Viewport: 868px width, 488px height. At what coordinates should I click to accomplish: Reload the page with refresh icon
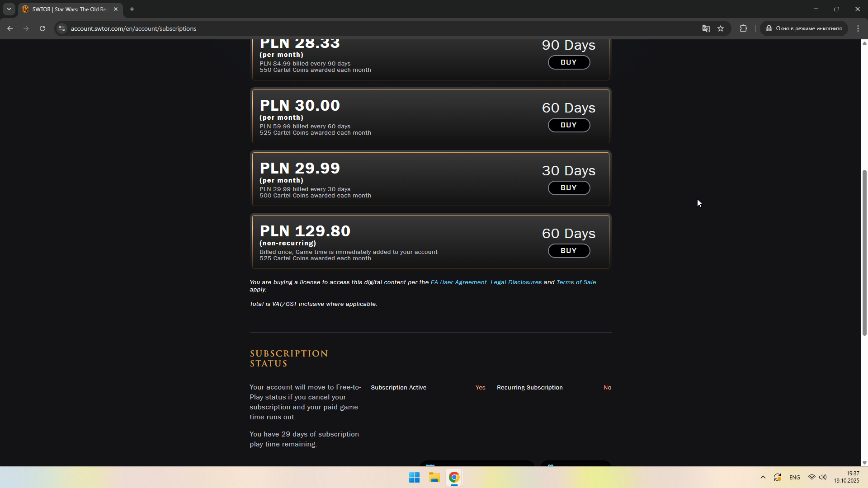point(42,28)
